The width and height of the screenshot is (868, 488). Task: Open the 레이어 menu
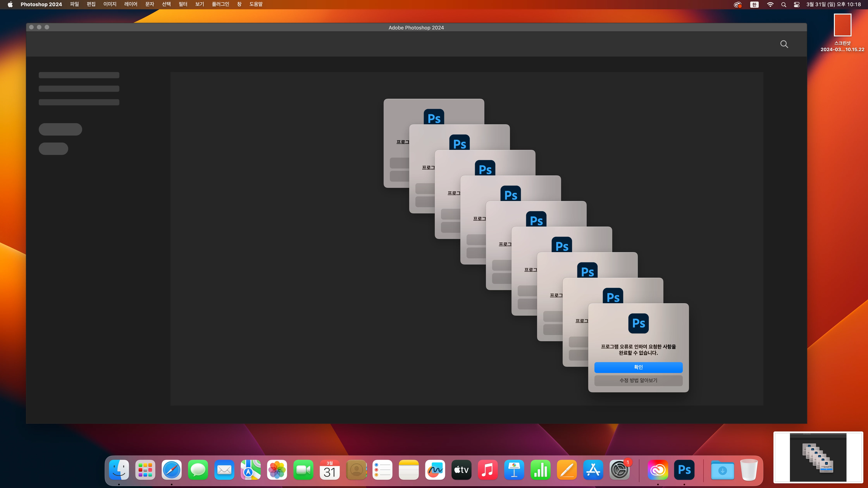[130, 4]
